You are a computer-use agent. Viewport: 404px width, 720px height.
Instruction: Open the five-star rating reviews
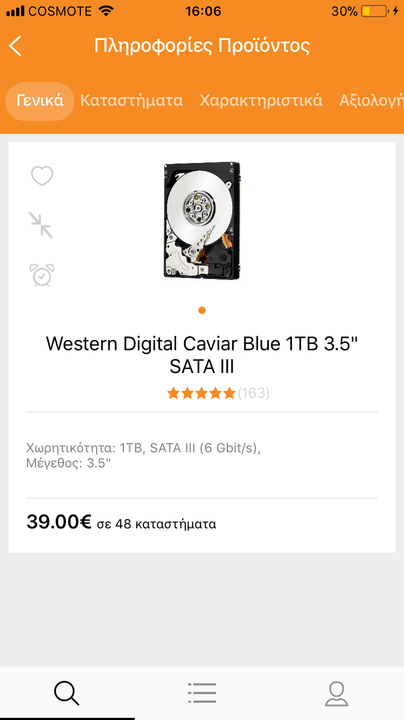(201, 393)
